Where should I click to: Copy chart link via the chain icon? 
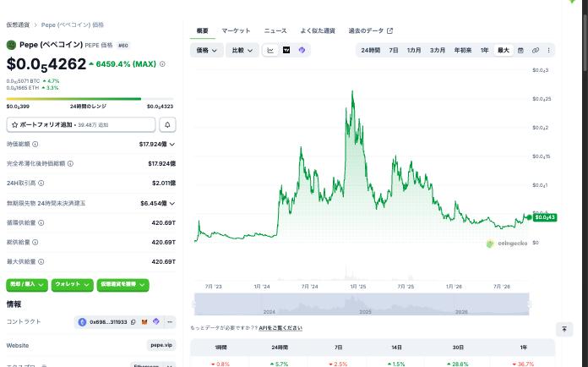(x=536, y=50)
